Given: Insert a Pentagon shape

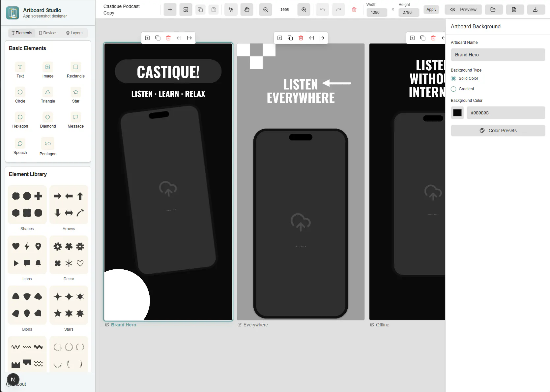Looking at the screenshot, I should [x=48, y=147].
